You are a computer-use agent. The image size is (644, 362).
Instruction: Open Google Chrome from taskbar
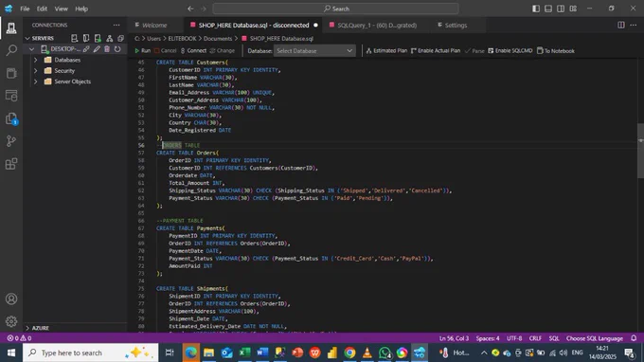(349, 353)
